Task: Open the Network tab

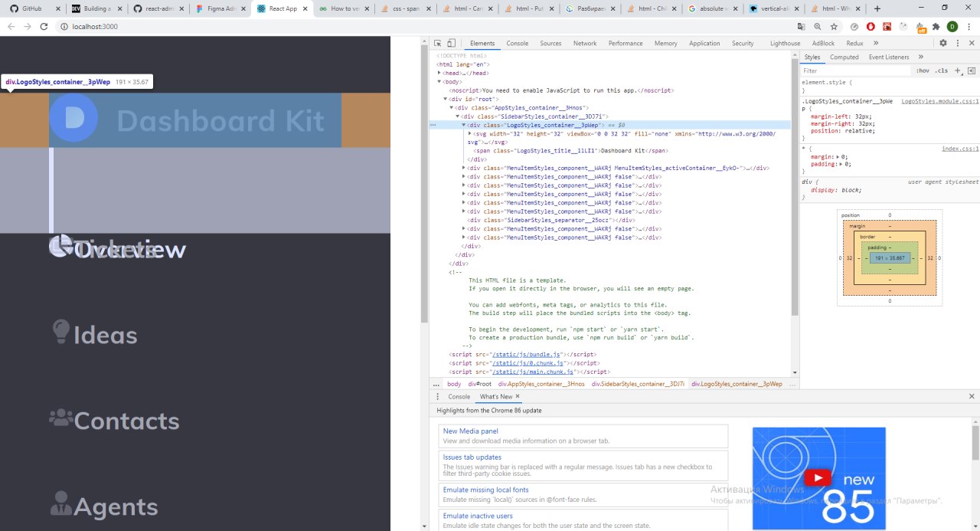Action: [x=585, y=43]
